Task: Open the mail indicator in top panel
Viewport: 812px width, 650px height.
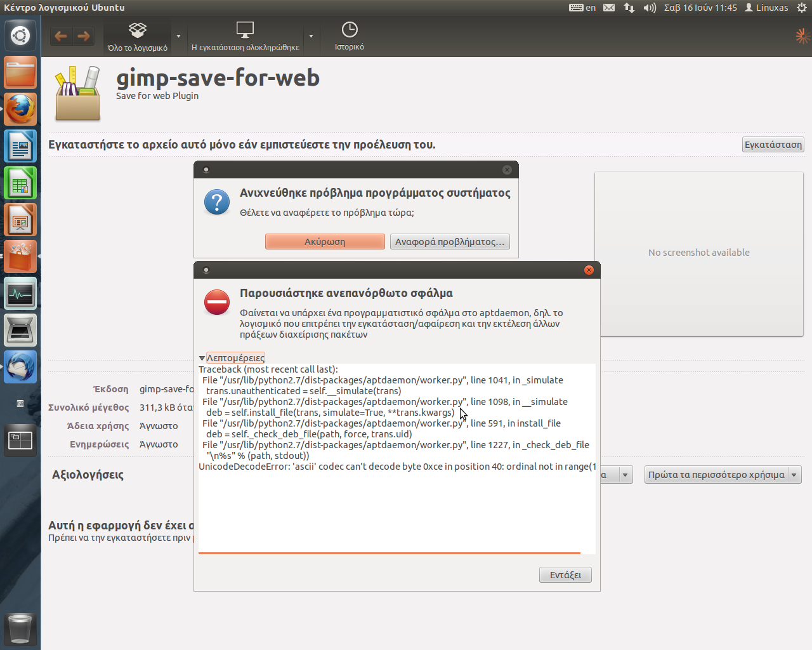Action: [609, 8]
